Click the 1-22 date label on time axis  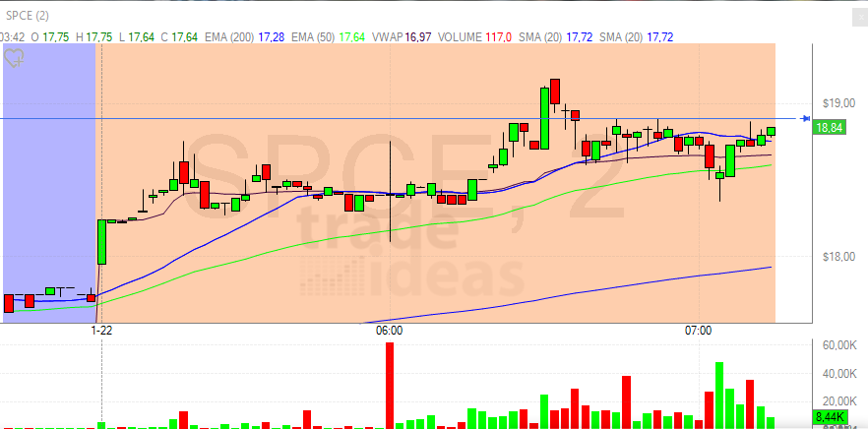pos(101,331)
